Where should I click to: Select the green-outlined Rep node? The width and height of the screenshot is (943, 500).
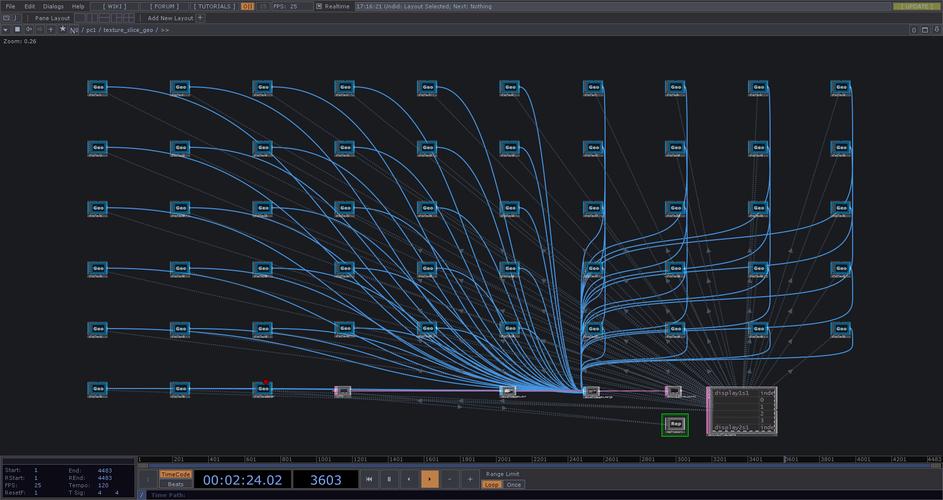[675, 425]
